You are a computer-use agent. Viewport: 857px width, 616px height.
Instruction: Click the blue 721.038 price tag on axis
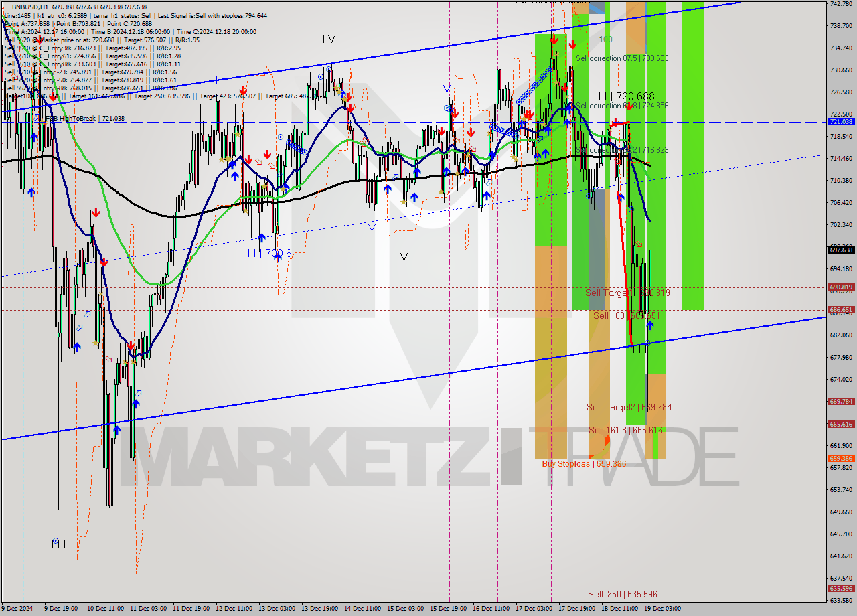(841, 122)
